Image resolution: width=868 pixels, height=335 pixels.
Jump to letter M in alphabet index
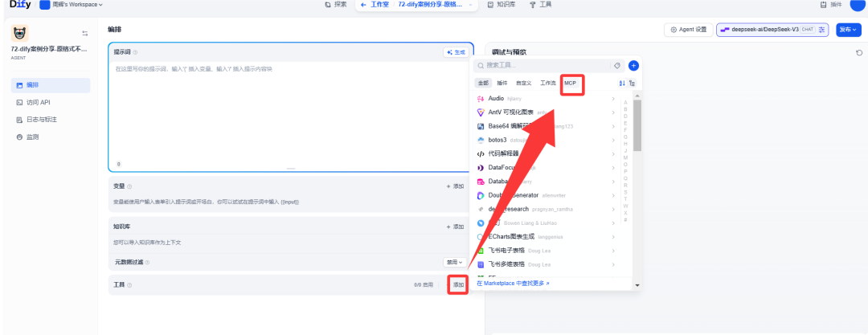[625, 157]
